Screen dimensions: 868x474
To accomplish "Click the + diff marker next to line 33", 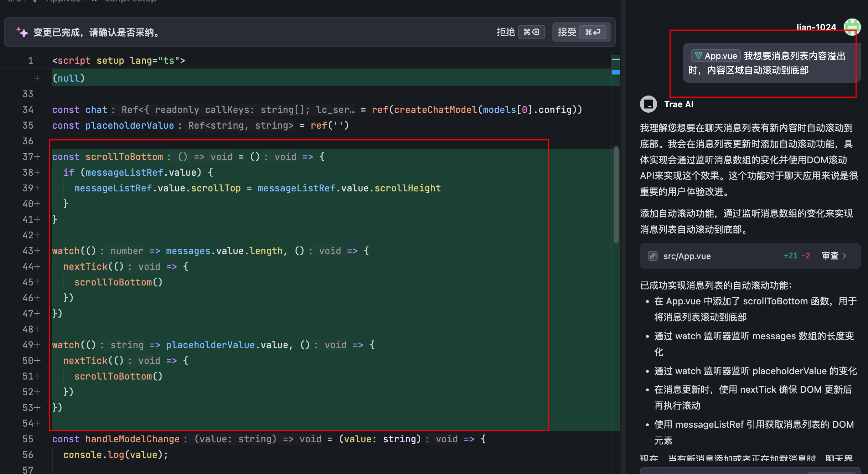I will [x=37, y=78].
